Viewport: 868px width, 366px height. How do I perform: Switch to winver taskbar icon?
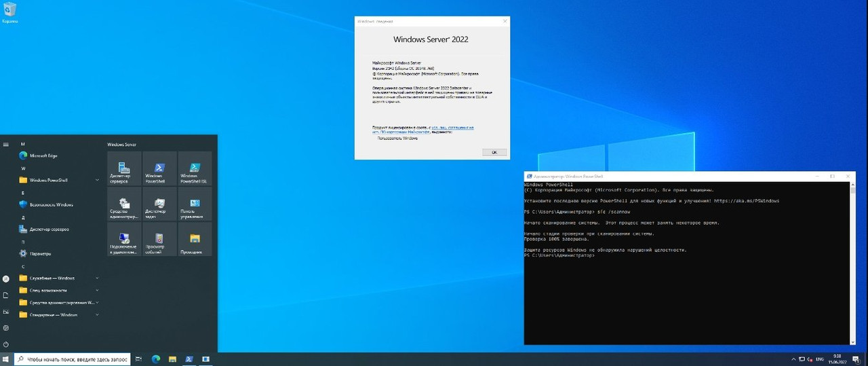click(206, 359)
